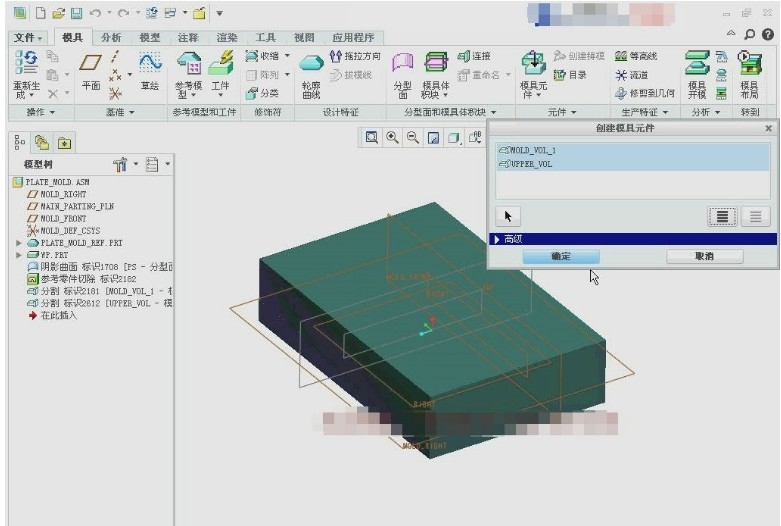Viewport: 781px width, 526px height.
Task: Click the Open folder icon
Action: pos(58,13)
